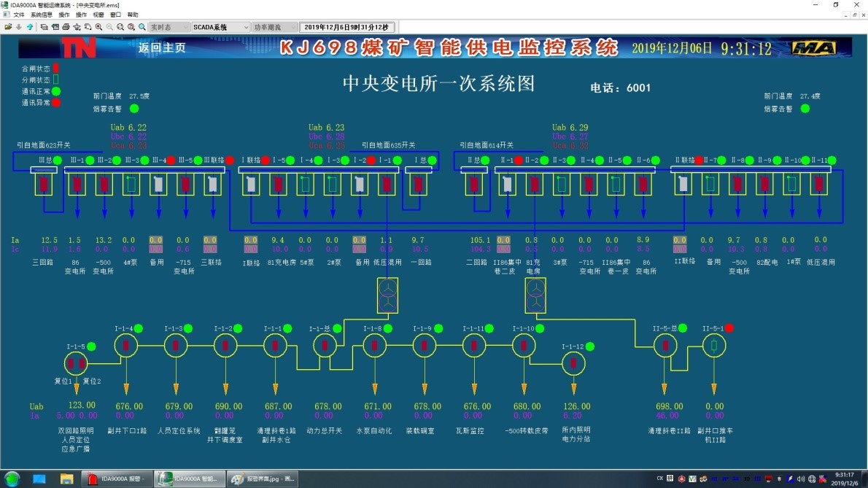Click the print toolbar icon
868x488 pixels.
coord(66,27)
